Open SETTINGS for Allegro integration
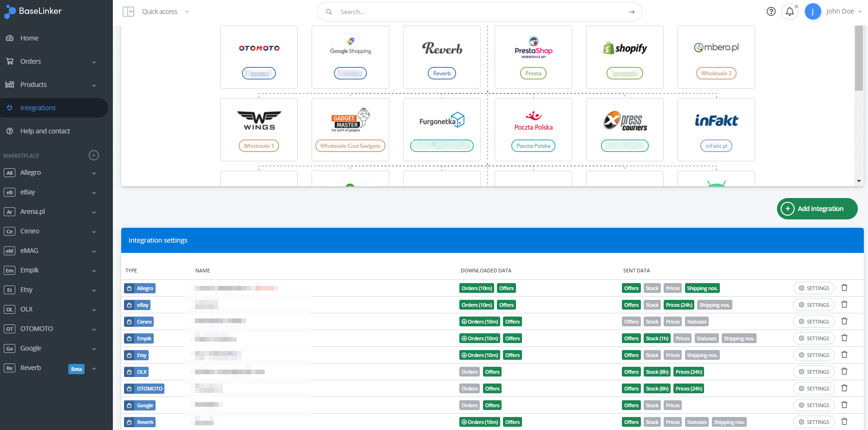Viewport: 868px width, 430px height. [814, 288]
